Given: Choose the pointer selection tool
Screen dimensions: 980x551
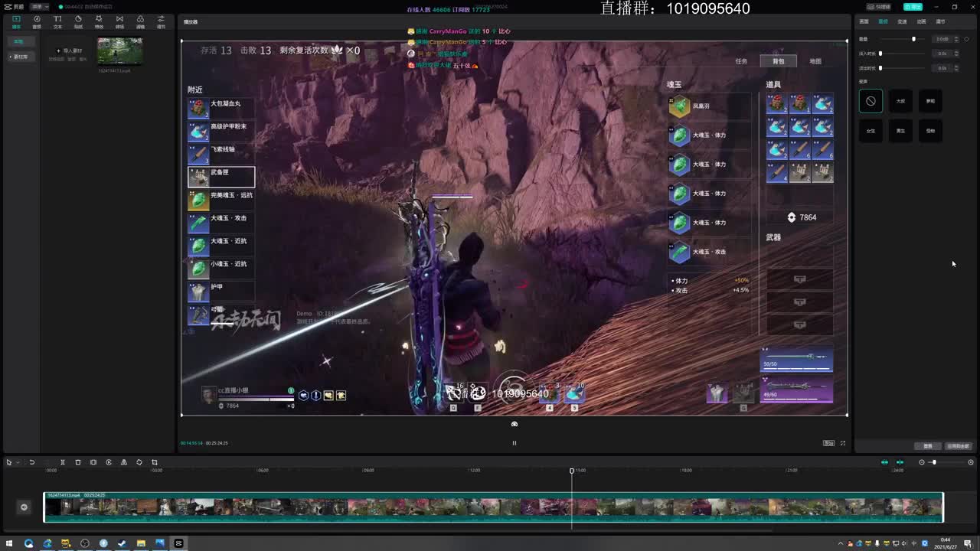Looking at the screenshot, I should pos(9,462).
